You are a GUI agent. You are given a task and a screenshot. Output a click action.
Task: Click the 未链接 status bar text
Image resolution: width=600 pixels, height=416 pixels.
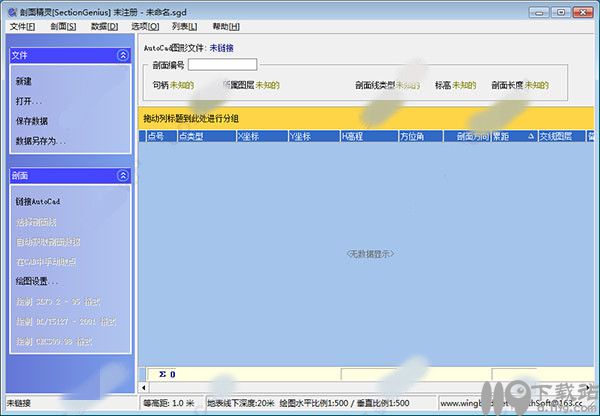(x=19, y=403)
